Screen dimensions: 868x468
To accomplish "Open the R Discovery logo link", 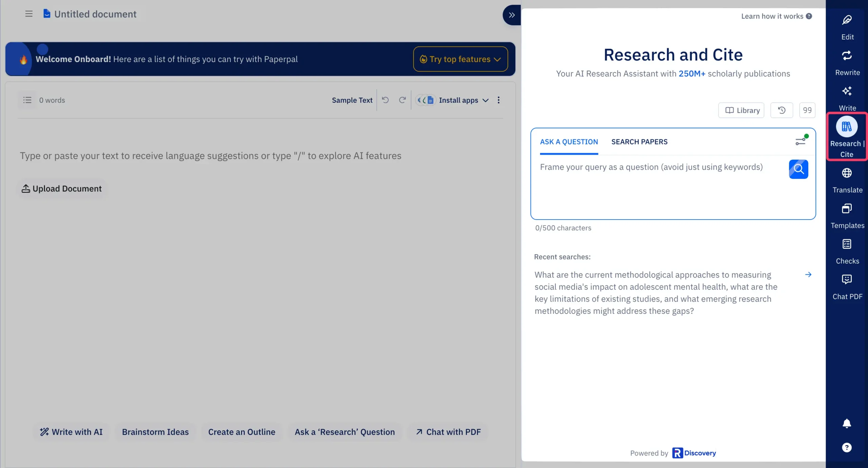I will pos(694,453).
